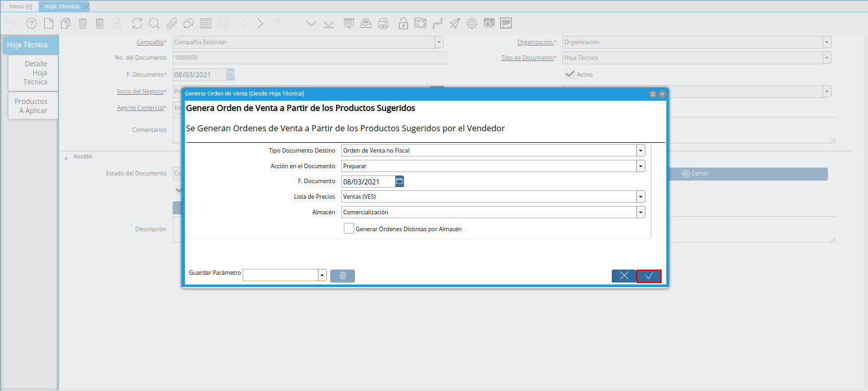
Task: Click the padlock icon in toolbar
Action: (x=404, y=24)
